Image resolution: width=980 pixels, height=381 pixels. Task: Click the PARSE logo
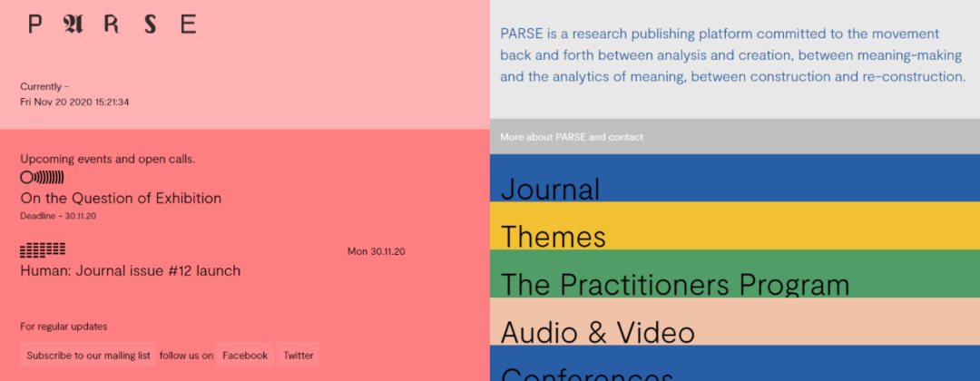coord(113,24)
